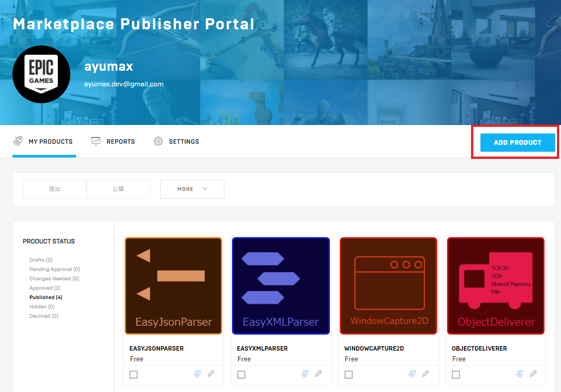Click the My Products tag icon
Viewport: 561px width, 392px height.
18,141
